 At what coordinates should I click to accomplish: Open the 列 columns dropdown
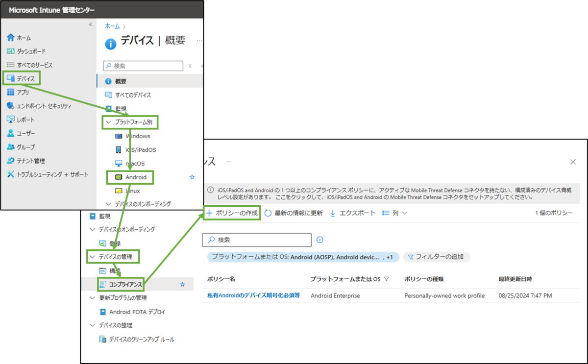pyautogui.click(x=395, y=213)
